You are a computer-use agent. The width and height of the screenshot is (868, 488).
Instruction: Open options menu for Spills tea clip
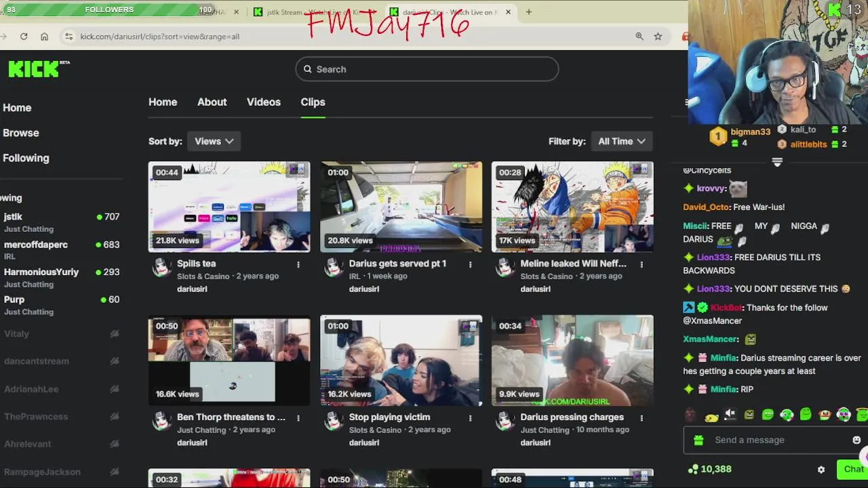[298, 264]
